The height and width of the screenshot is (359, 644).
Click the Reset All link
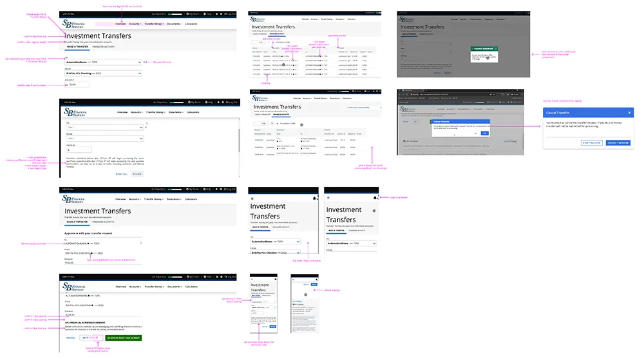point(122,174)
